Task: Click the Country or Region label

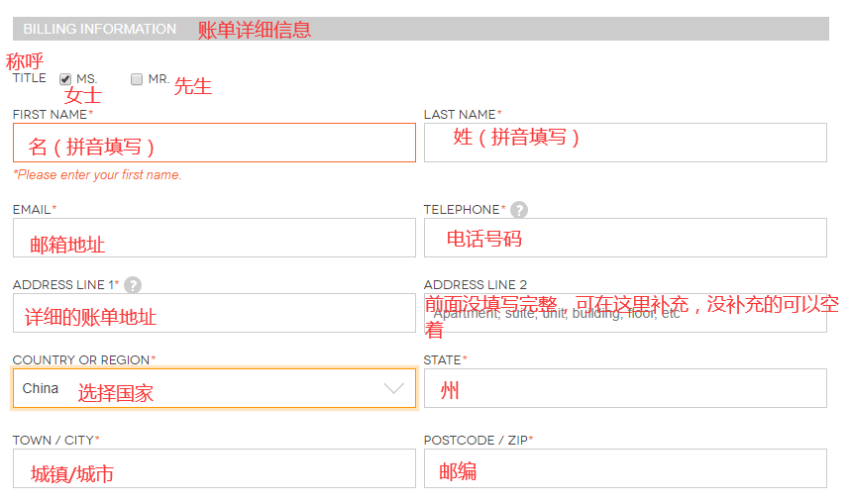Action: [x=83, y=360]
